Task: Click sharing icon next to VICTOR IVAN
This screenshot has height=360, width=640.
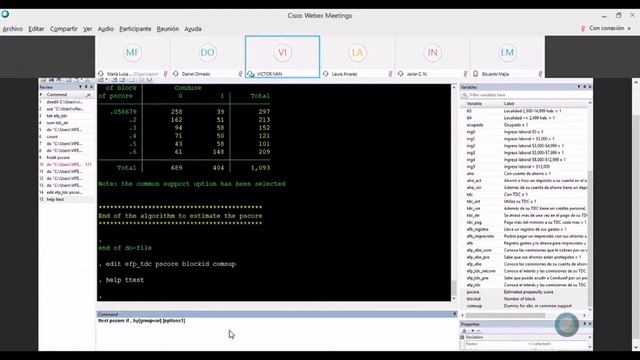Action: click(251, 74)
